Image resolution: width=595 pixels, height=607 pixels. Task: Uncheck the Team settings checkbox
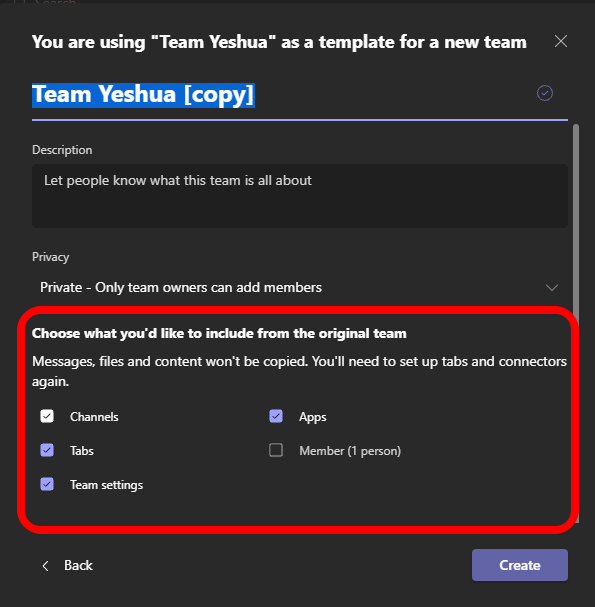(x=47, y=484)
